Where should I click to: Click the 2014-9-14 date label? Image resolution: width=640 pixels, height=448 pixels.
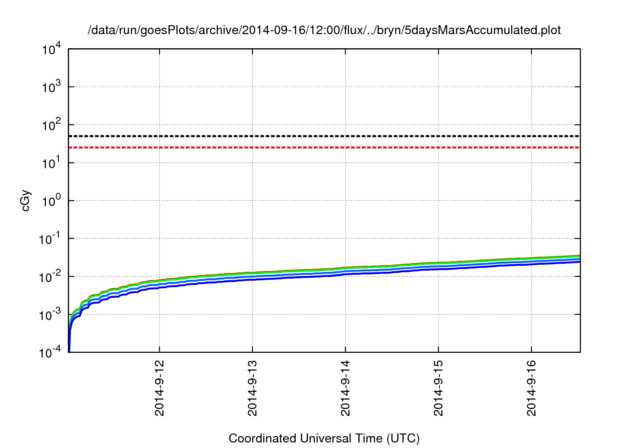pos(345,388)
